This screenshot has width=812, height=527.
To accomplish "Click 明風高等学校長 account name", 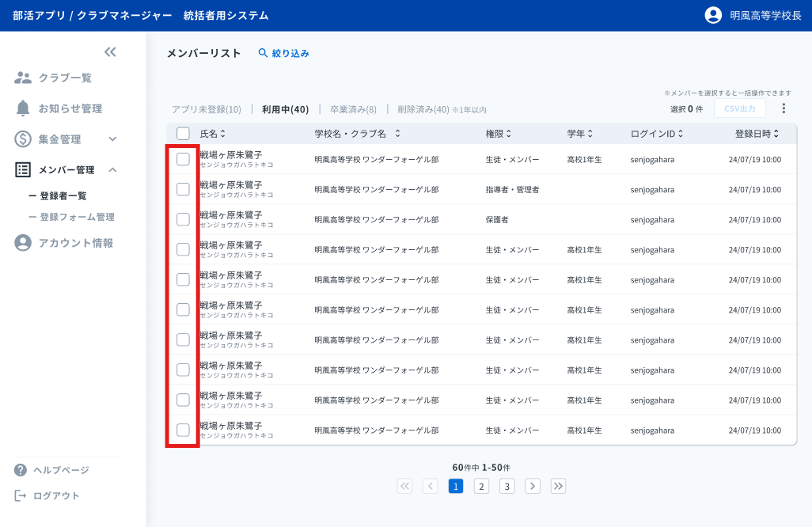I will (x=765, y=16).
